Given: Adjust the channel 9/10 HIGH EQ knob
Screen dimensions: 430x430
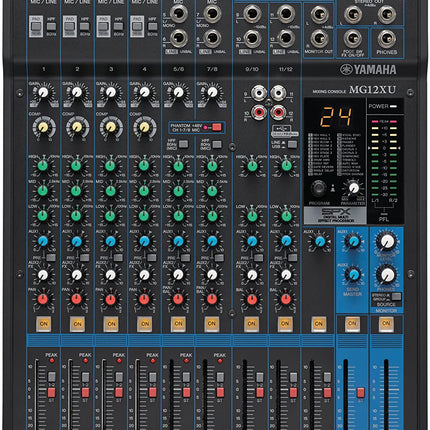Looking at the screenshot, I should coord(252,165).
